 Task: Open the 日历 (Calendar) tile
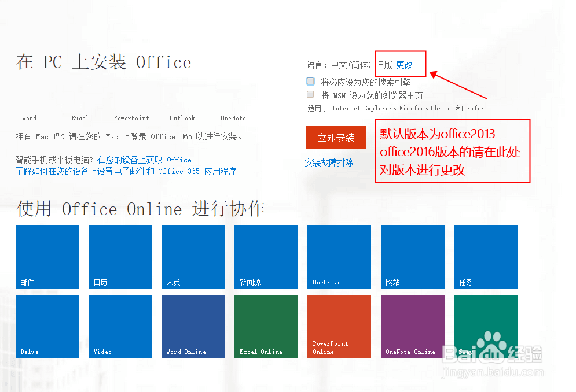click(120, 257)
